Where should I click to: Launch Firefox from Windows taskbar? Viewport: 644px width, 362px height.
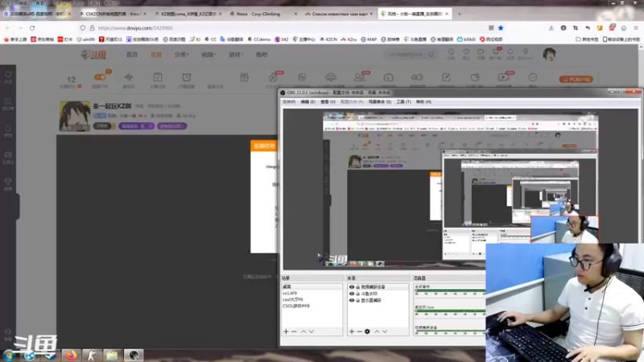click(71, 355)
